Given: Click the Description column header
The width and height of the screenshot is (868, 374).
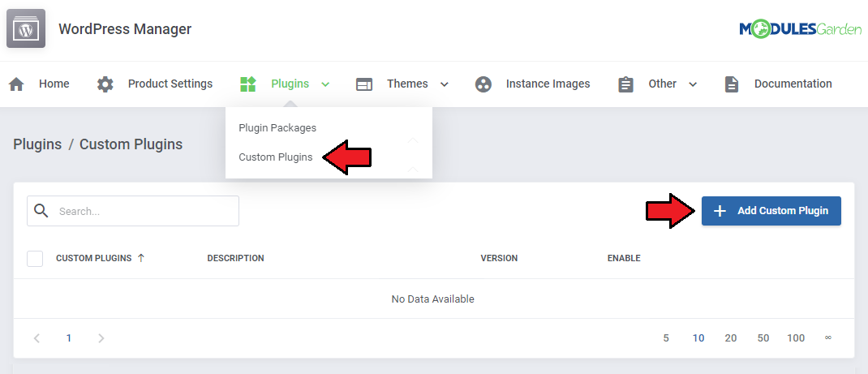Looking at the screenshot, I should tap(235, 258).
